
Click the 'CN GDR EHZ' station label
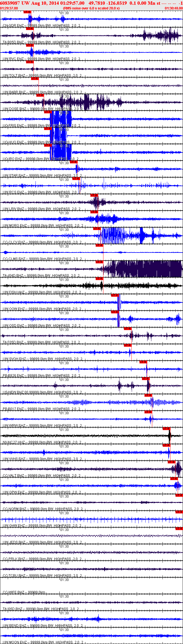[13, 26]
